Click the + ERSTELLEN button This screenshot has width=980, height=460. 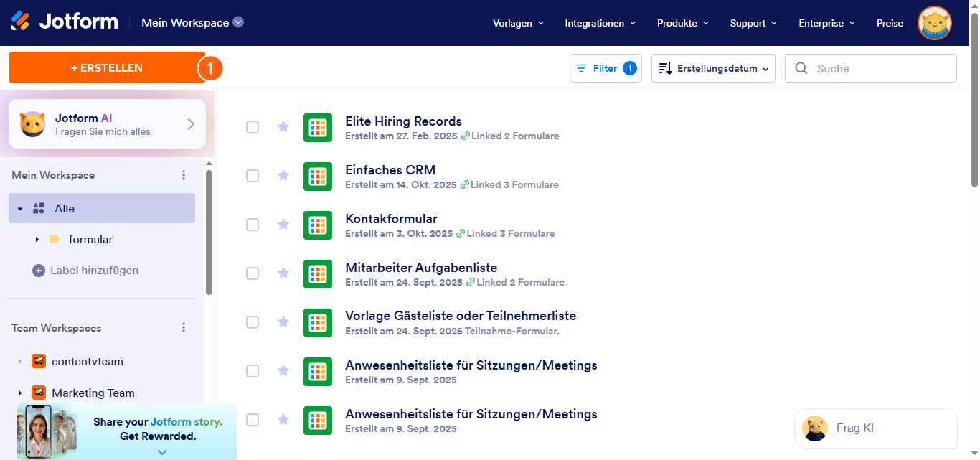[x=108, y=67]
